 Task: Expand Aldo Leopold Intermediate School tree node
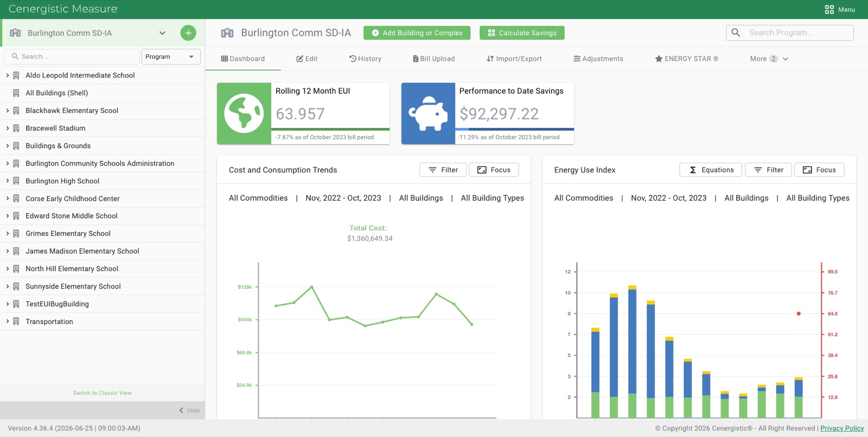coord(7,75)
